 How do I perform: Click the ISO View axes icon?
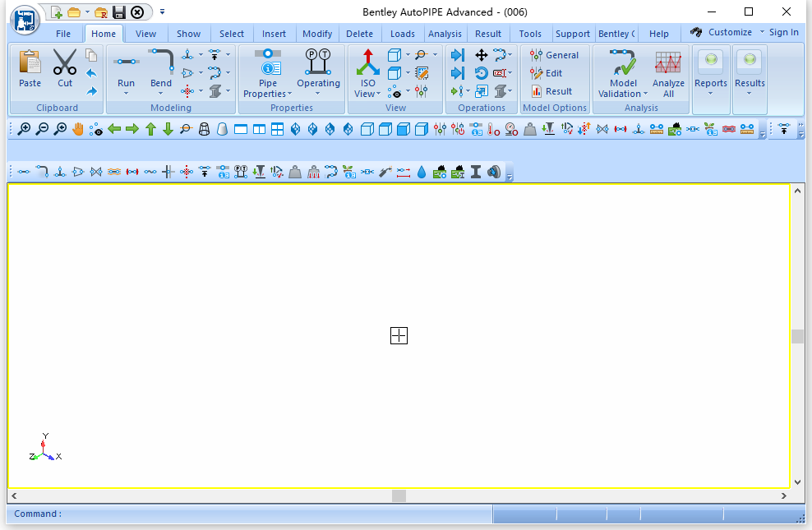tap(367, 62)
